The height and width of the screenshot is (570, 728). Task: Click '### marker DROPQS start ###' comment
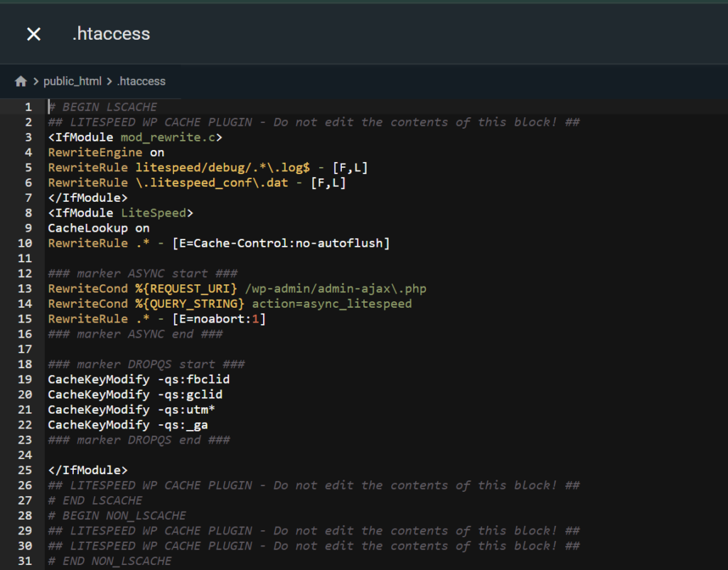[x=146, y=365]
